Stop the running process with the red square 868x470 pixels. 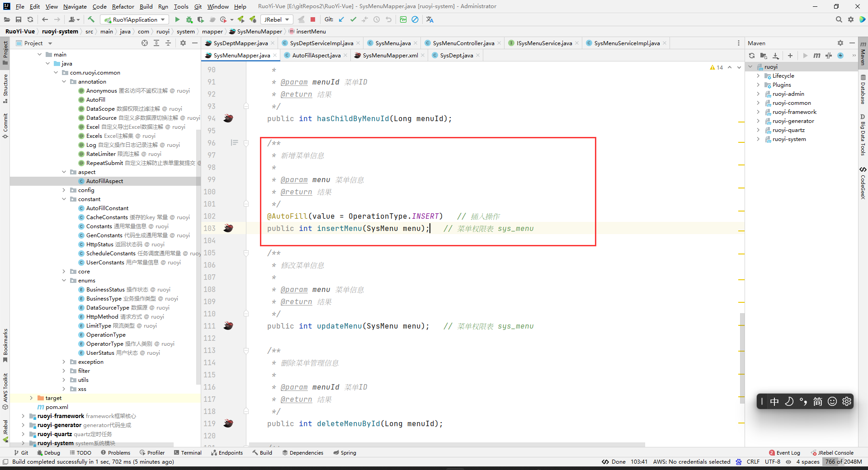(313, 19)
